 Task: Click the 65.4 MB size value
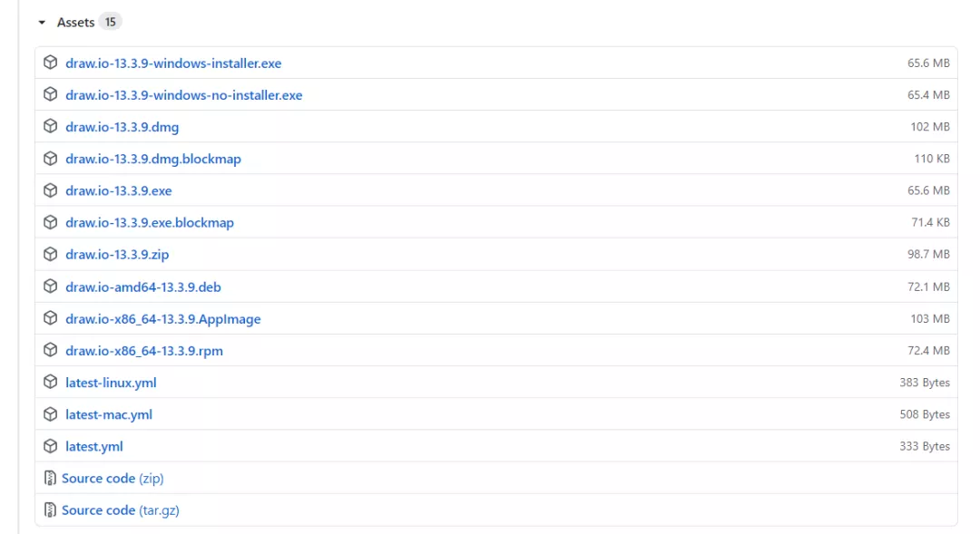(928, 95)
